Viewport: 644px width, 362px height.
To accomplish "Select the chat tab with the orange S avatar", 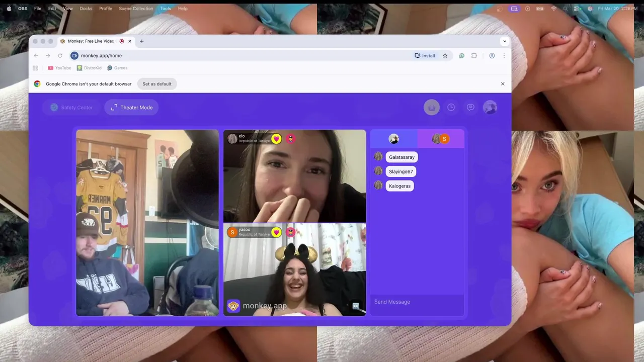I will 441,139.
